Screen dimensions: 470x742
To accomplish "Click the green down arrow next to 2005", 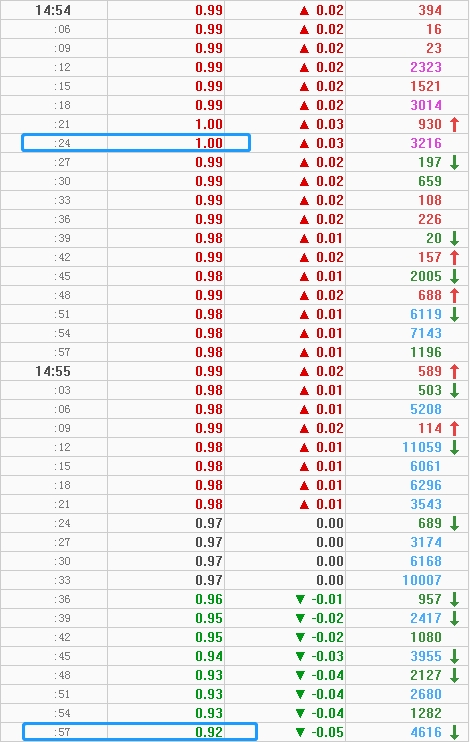I will pyautogui.click(x=454, y=276).
